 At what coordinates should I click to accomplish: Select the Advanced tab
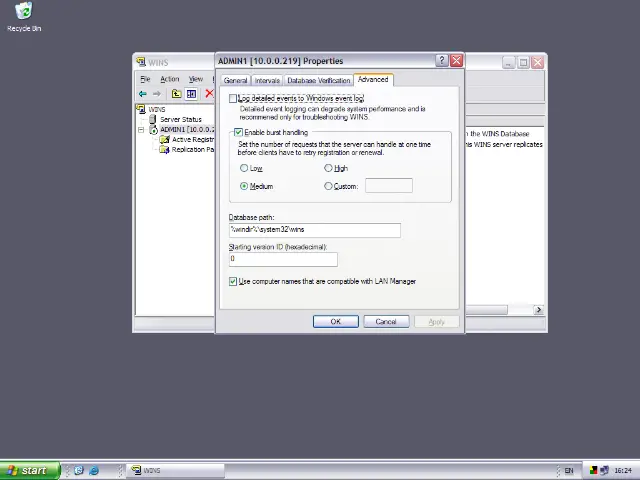(x=373, y=79)
